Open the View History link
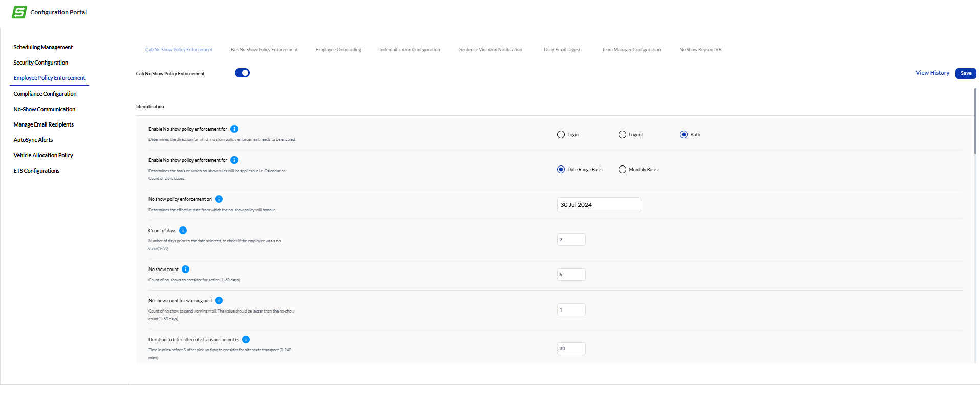This screenshot has width=980, height=415. (x=932, y=73)
